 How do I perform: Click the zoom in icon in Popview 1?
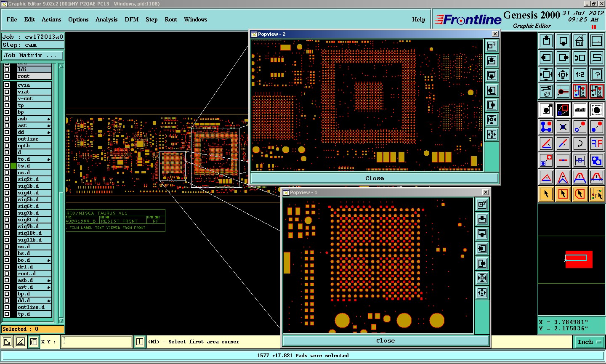tap(482, 278)
